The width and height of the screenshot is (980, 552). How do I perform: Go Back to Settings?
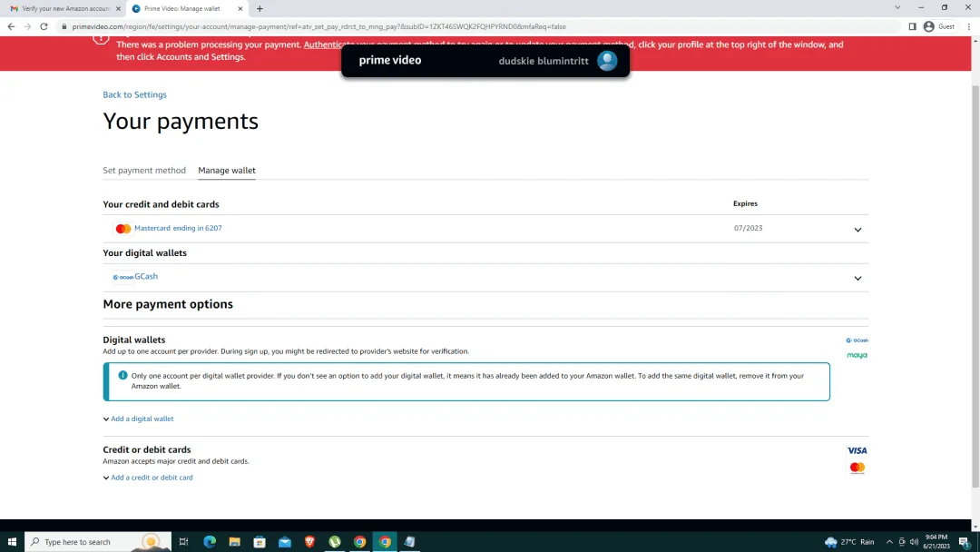click(x=135, y=94)
